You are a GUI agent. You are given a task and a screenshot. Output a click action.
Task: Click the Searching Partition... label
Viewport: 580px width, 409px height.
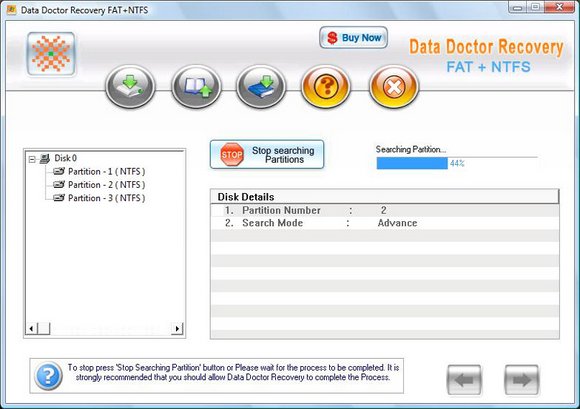(x=411, y=149)
